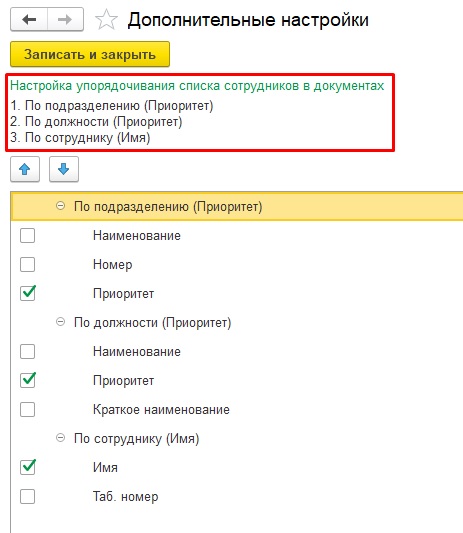Select the По должности (Приоритет) tree row
The height and width of the screenshot is (533, 463).
[x=237, y=322]
